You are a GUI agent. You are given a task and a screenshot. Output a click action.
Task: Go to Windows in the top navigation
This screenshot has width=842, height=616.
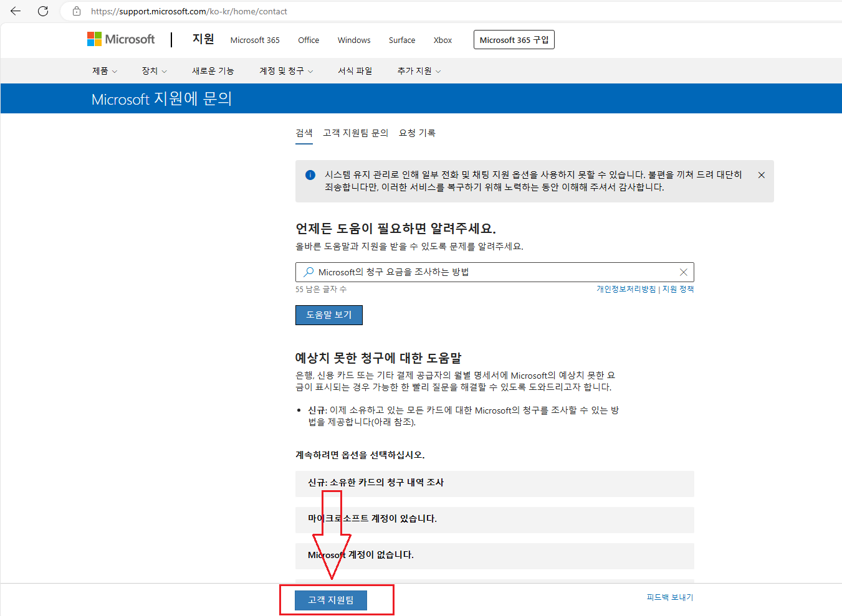coord(354,40)
